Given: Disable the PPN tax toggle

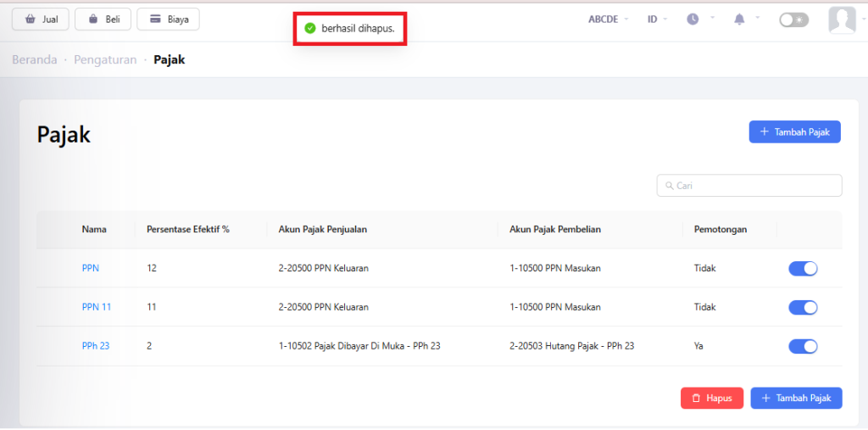Looking at the screenshot, I should [x=803, y=268].
